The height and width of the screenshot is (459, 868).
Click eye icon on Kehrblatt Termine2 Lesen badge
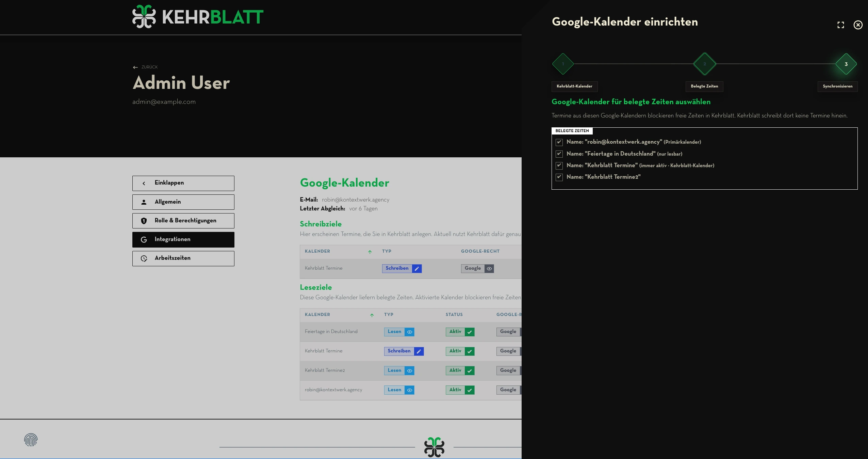coord(410,371)
